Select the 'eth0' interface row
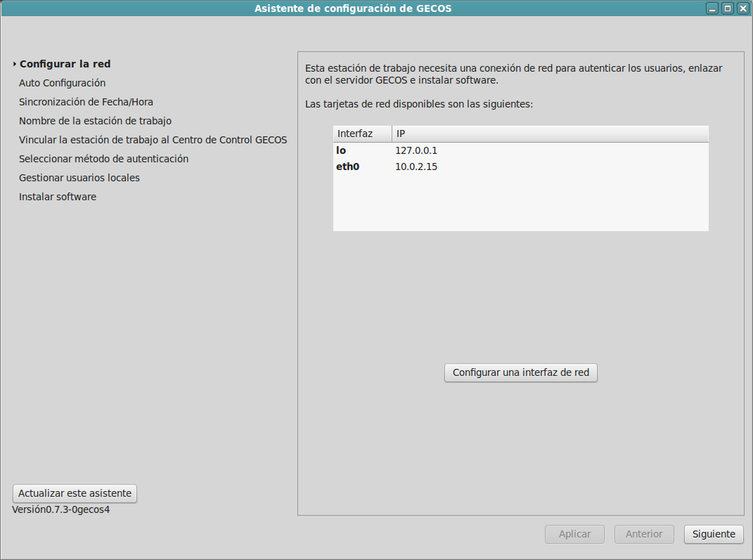This screenshot has height=560, width=753. (x=520, y=167)
